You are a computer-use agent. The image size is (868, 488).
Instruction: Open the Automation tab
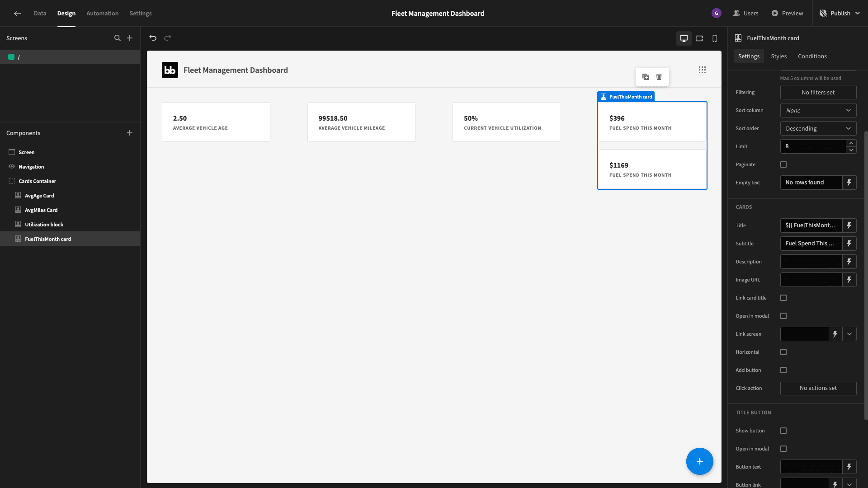pos(102,13)
